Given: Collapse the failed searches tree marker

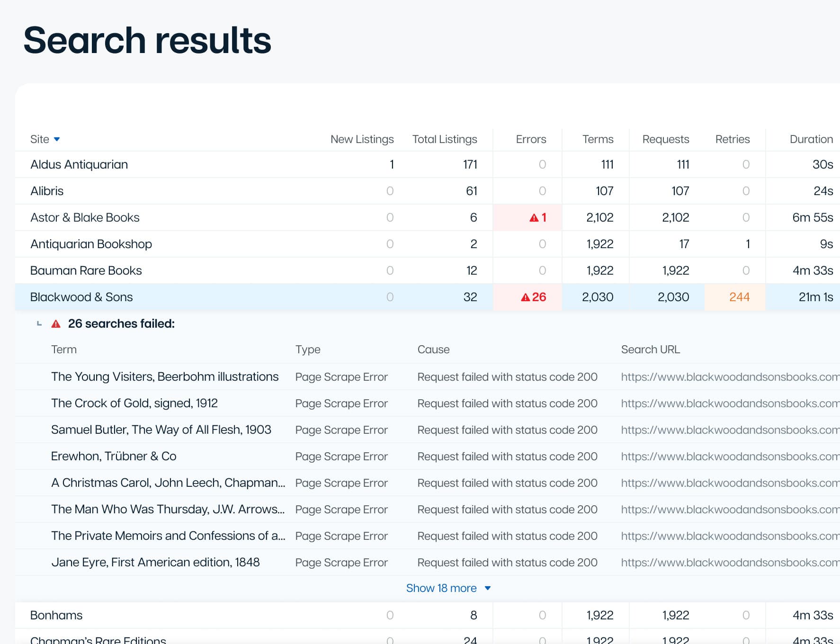Looking at the screenshot, I should pyautogui.click(x=39, y=324).
